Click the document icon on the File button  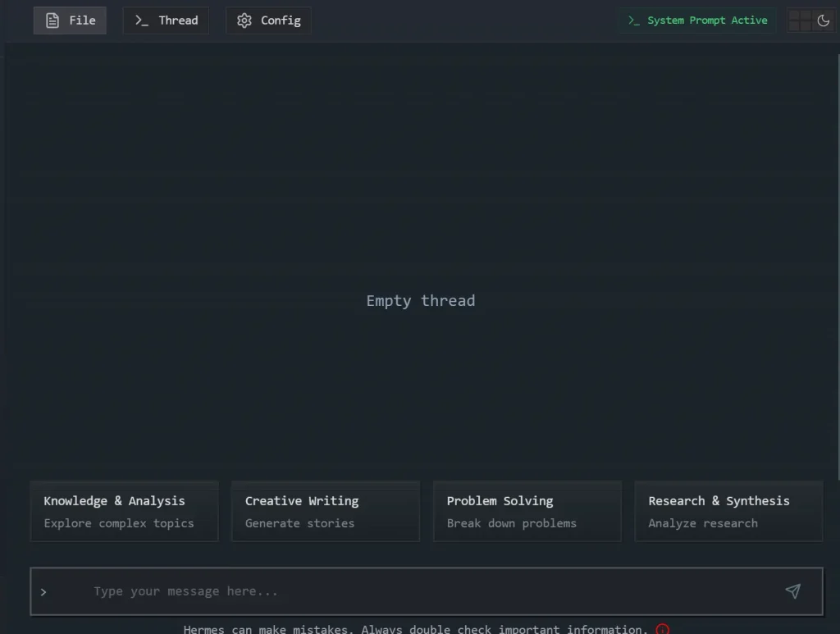[51, 20]
